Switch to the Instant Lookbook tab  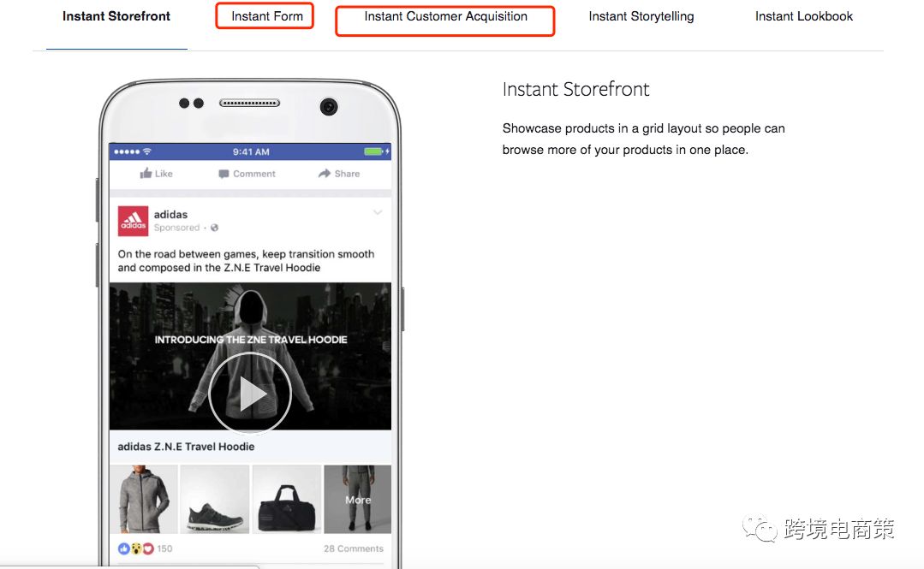point(802,15)
